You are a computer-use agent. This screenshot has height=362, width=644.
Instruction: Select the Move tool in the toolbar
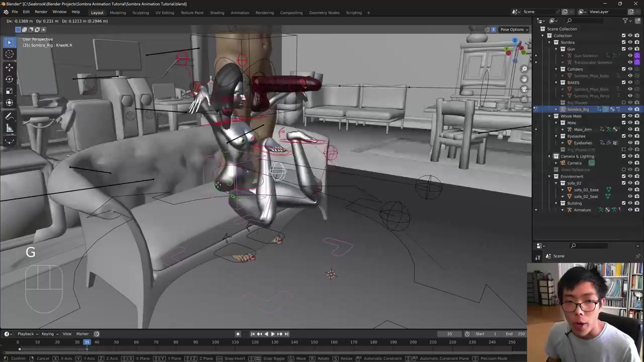click(9, 67)
